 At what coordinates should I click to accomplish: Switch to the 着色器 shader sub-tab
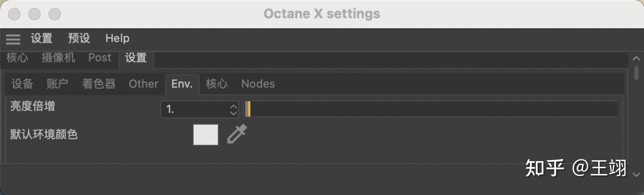click(x=99, y=84)
